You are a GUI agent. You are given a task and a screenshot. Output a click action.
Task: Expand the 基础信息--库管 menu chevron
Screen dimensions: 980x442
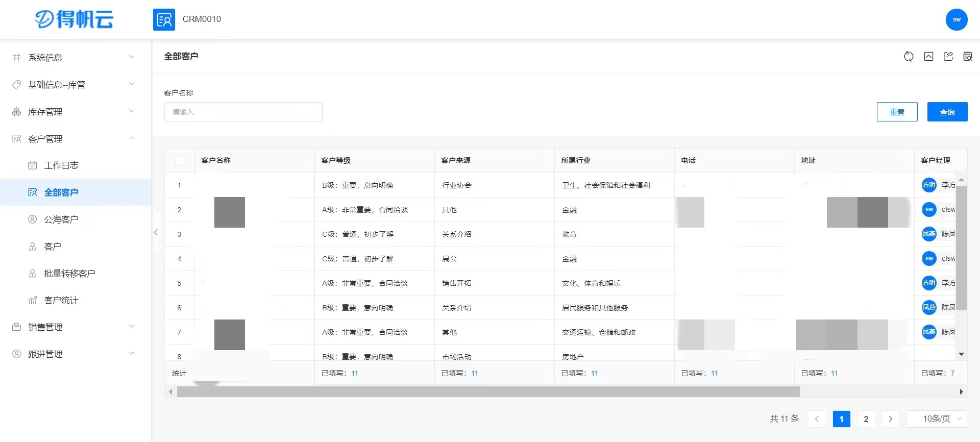132,84
